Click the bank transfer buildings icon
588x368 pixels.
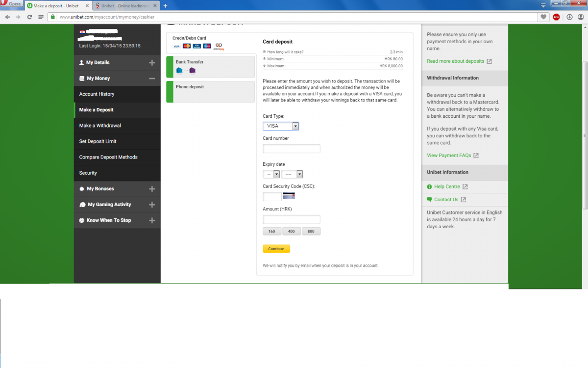186,71
